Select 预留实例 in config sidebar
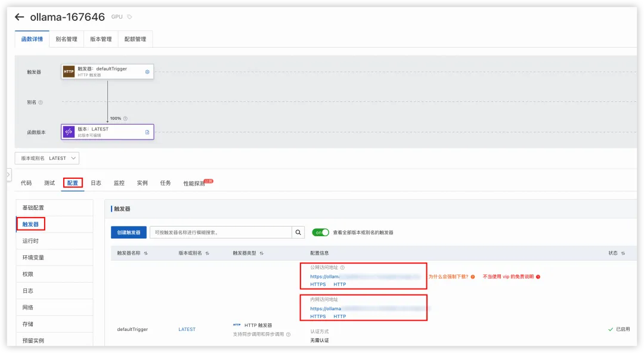This screenshot has height=353, width=644. (55, 340)
